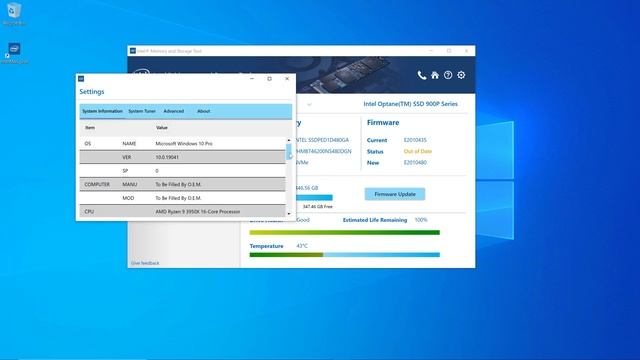Click the home icon in Intel tool header

(435, 75)
